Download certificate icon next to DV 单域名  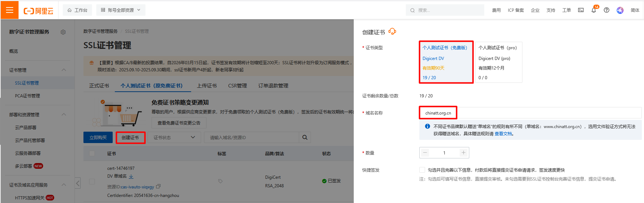click(131, 176)
